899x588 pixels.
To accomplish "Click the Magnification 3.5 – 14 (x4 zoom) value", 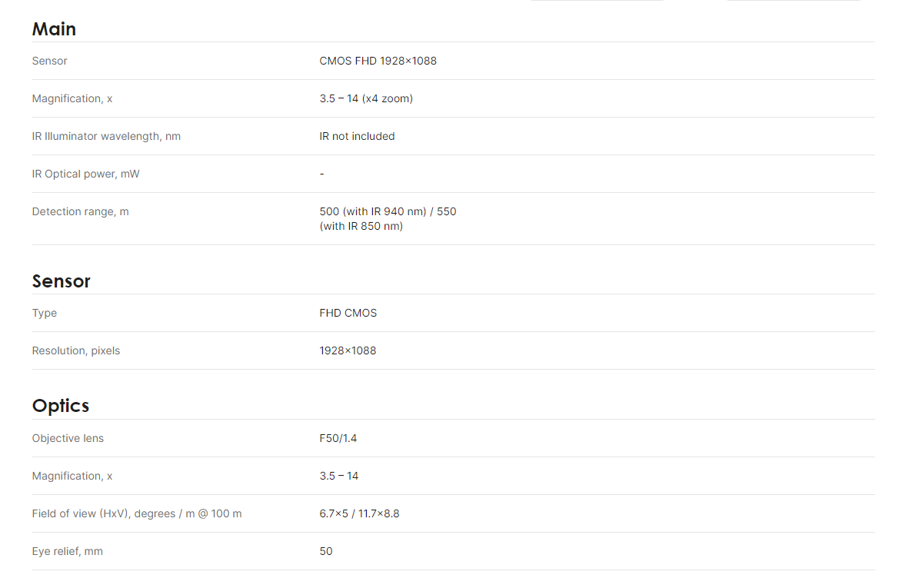I will pos(366,98).
